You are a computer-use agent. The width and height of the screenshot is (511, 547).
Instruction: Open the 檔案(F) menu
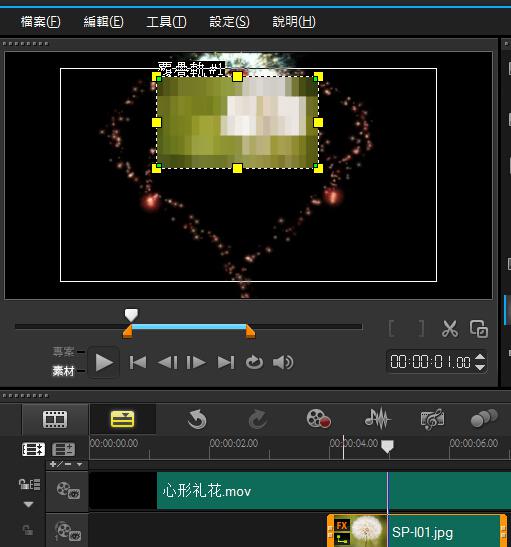click(x=40, y=22)
